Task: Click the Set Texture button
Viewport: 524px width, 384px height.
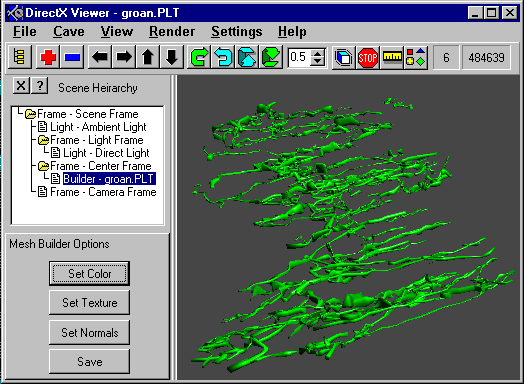Action: 89,303
